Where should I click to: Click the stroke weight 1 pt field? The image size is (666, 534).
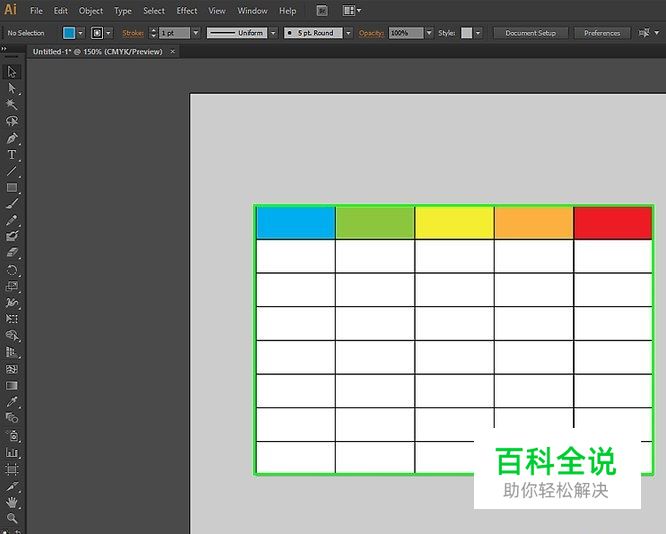click(x=175, y=33)
